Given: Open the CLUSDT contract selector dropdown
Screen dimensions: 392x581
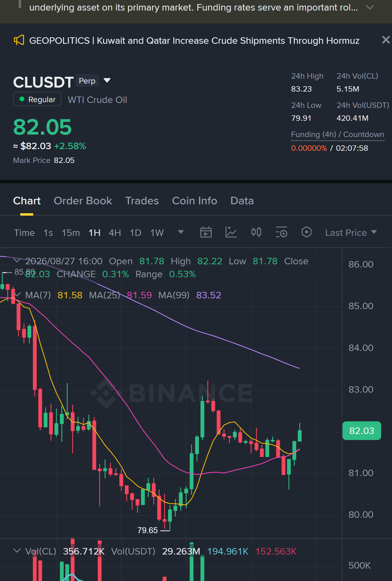Looking at the screenshot, I should click(x=107, y=81).
